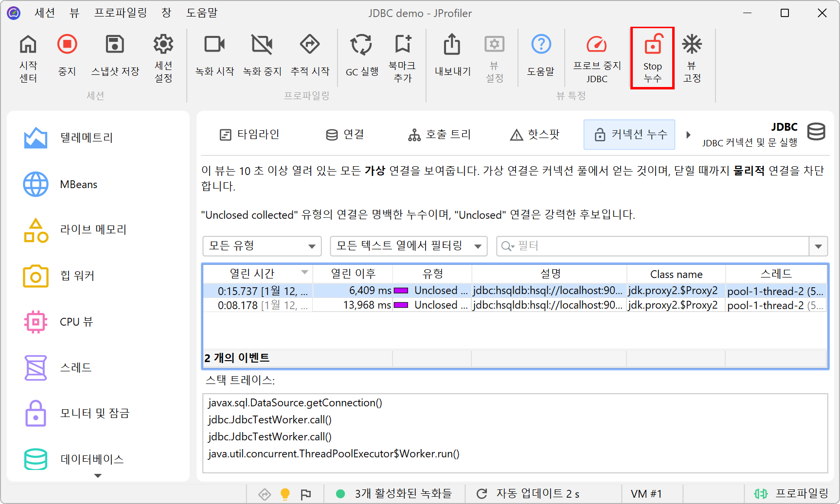The height and width of the screenshot is (504, 840).
Task: Open the CPU 뷰 sidebar section
Action: pyautogui.click(x=76, y=322)
